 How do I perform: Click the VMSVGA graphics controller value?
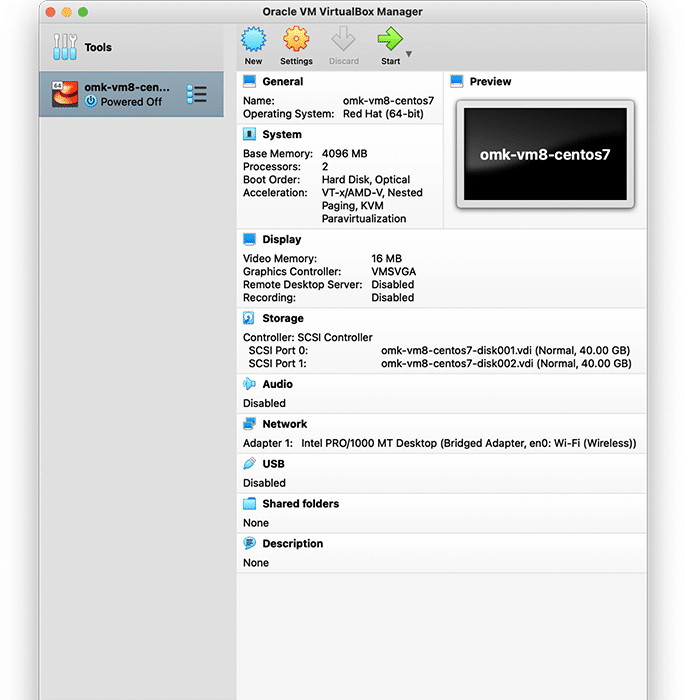tap(394, 271)
